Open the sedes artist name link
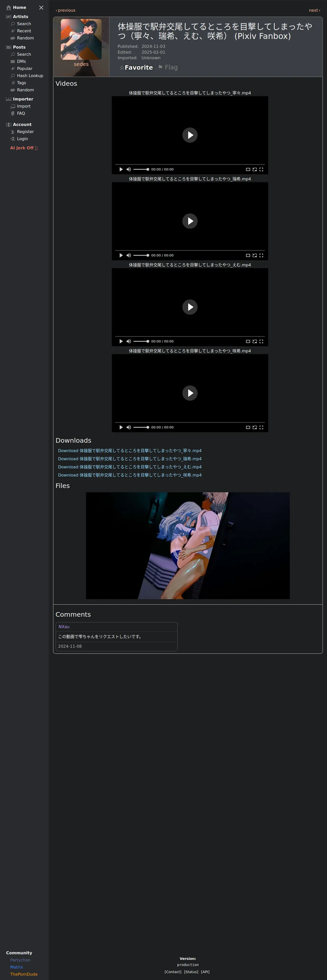 click(81, 64)
